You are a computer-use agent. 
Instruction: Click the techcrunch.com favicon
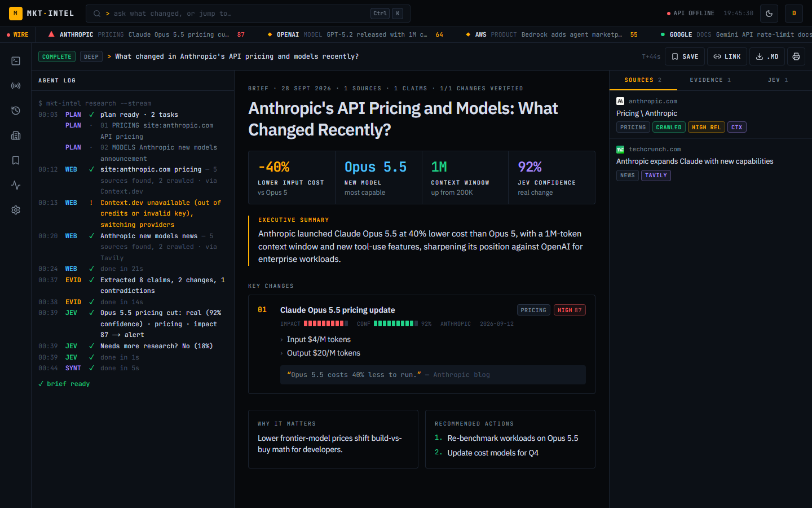coord(620,149)
